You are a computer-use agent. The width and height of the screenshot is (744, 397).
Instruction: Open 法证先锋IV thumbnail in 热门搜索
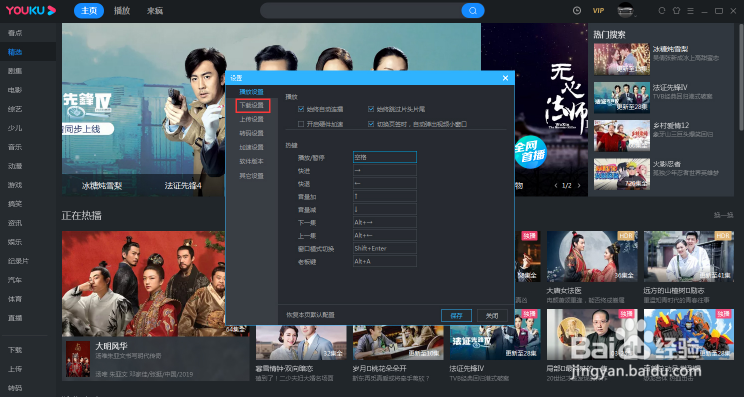click(622, 98)
